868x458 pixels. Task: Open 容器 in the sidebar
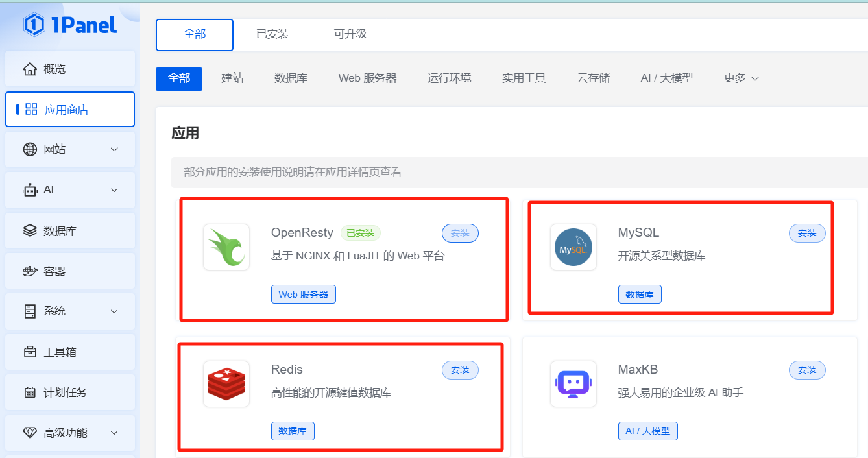[70, 271]
